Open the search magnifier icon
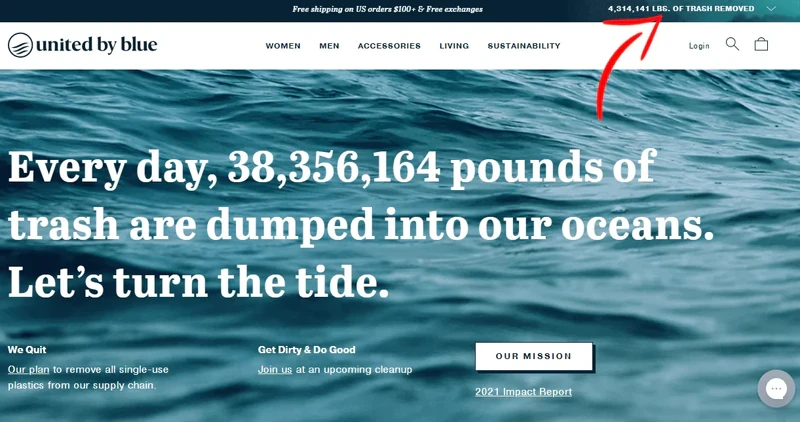Viewport: 800px width, 422px height. 732,44
